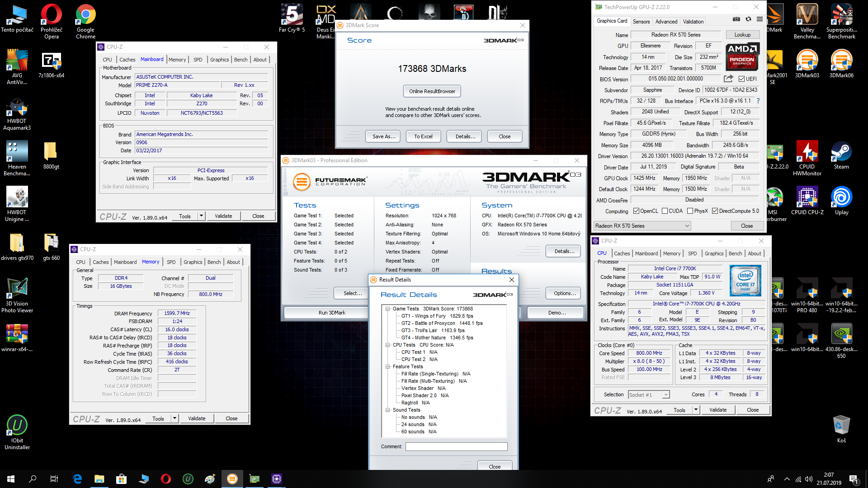Click Validate in the Memory CPU-Z window

click(197, 418)
